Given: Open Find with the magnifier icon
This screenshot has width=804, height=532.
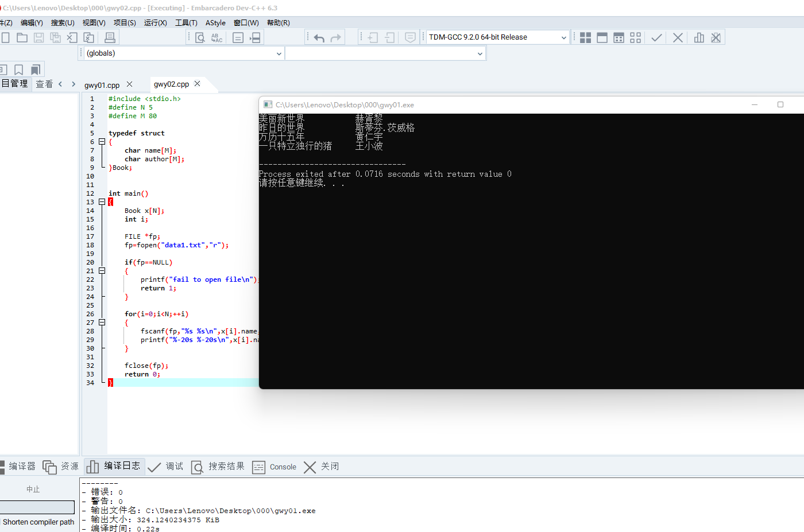Looking at the screenshot, I should pyautogui.click(x=200, y=37).
